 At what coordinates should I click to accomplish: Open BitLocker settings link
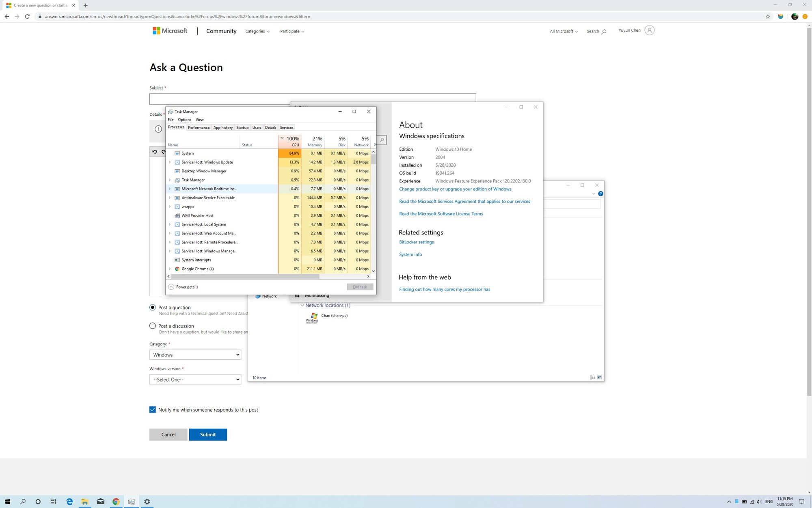tap(416, 242)
